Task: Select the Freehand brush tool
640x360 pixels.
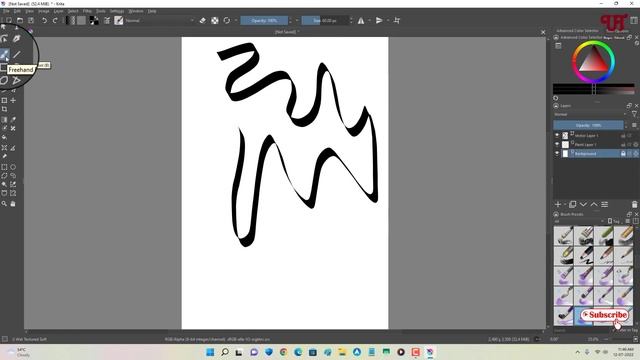Action: tap(4, 54)
